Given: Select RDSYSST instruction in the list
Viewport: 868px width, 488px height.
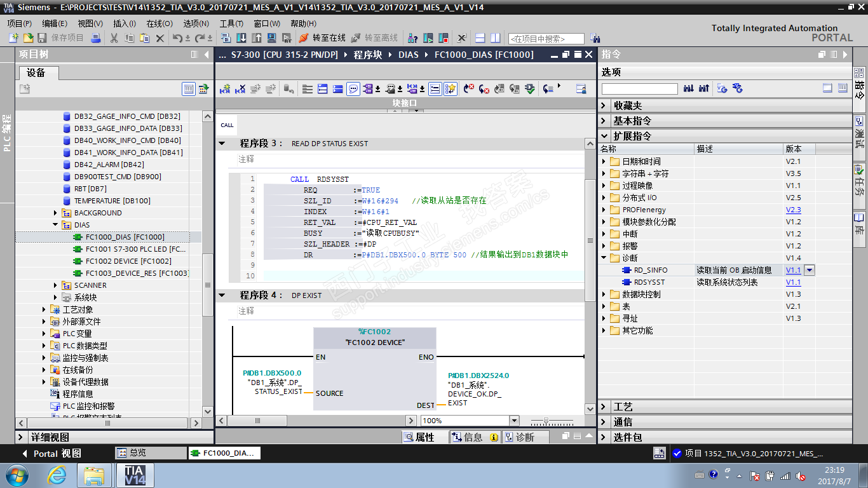Looking at the screenshot, I should pyautogui.click(x=649, y=282).
